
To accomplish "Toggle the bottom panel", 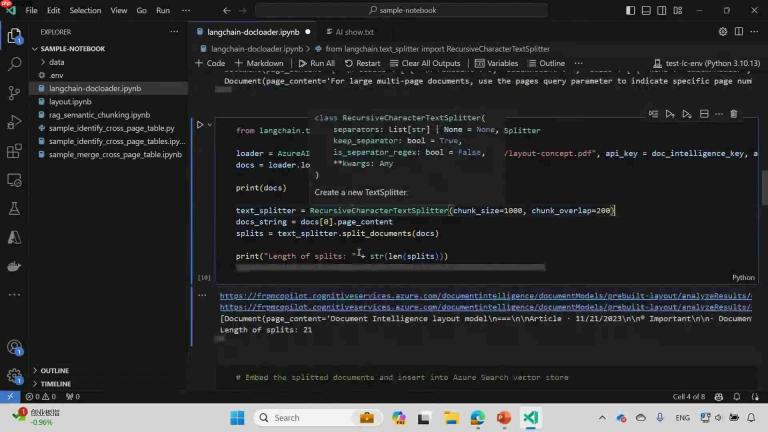I will pos(646,10).
